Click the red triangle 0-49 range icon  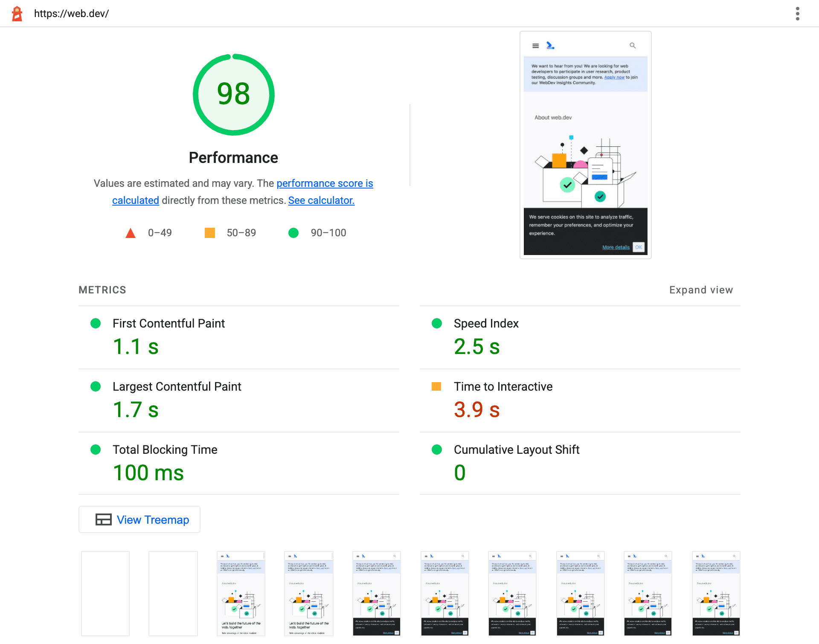tap(132, 232)
